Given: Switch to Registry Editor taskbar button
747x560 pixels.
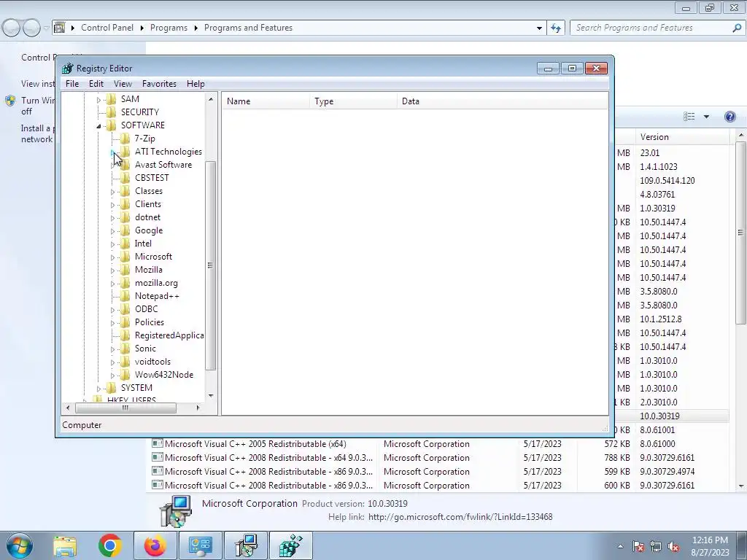Looking at the screenshot, I should tap(291, 545).
